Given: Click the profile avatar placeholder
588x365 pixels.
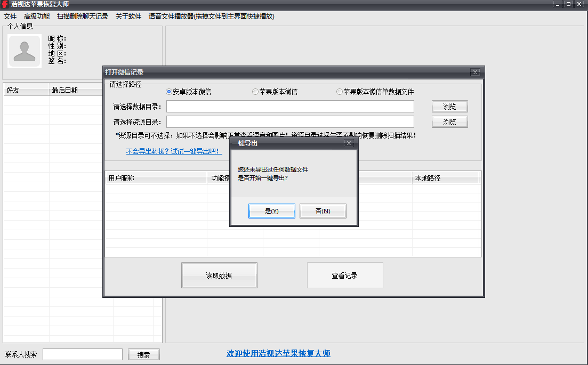Looking at the screenshot, I should tap(25, 51).
